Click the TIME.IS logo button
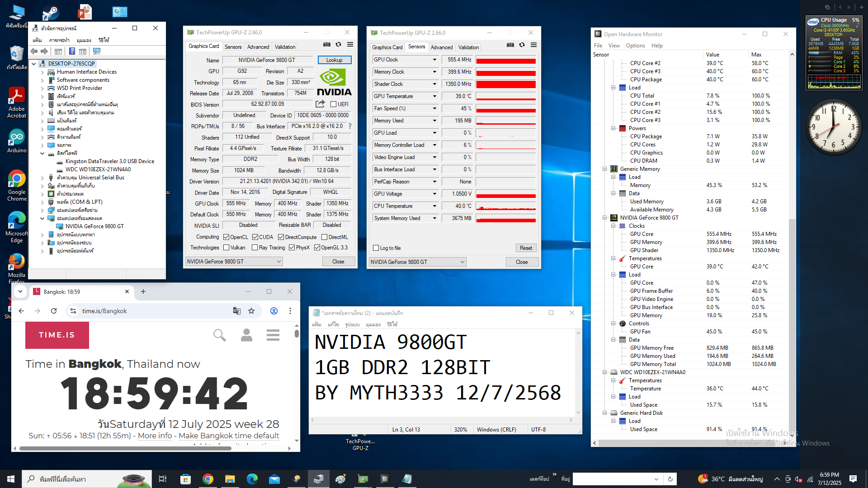868x488 pixels. click(57, 335)
